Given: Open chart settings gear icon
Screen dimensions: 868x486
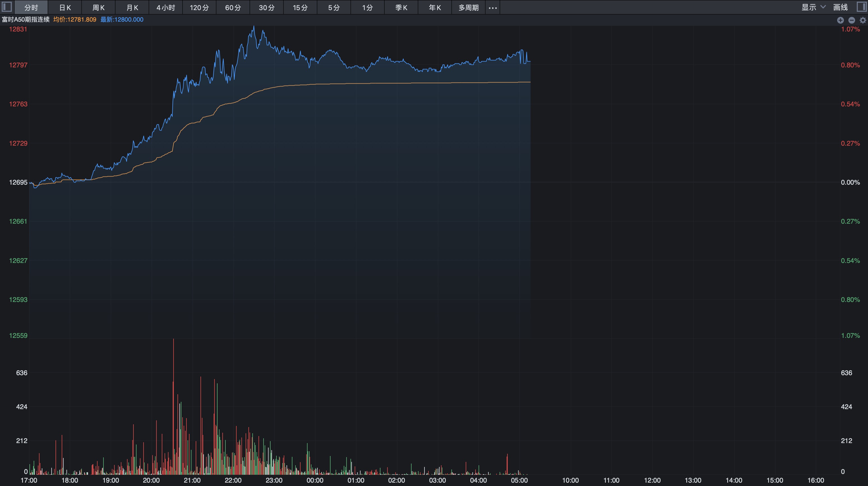Looking at the screenshot, I should pyautogui.click(x=863, y=20).
